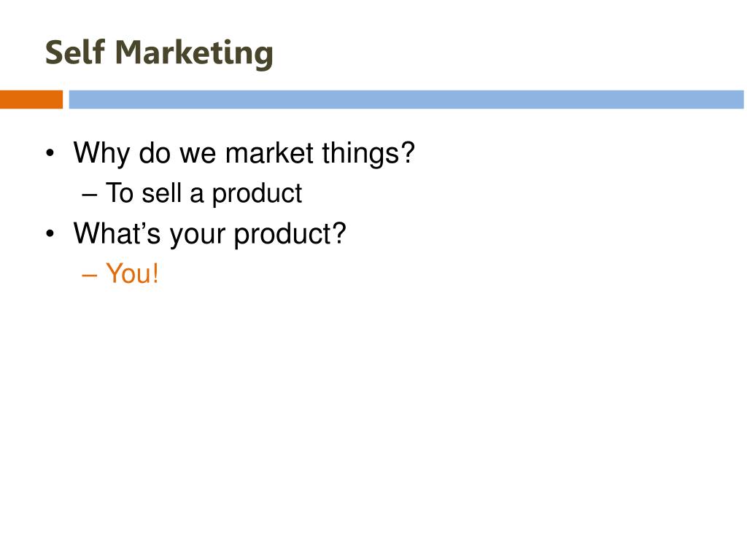Image resolution: width=747 pixels, height=560 pixels.
Task: Click the long blue horizontal bar
Action: [406, 99]
